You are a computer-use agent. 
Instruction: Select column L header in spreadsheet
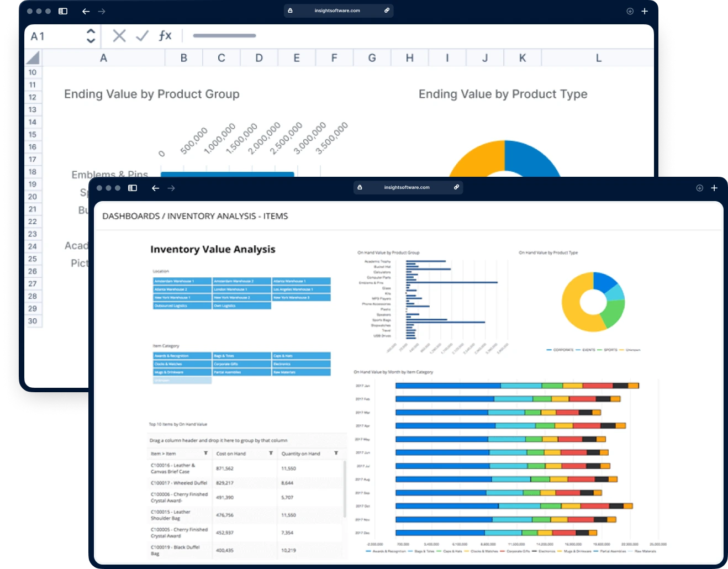tap(598, 58)
